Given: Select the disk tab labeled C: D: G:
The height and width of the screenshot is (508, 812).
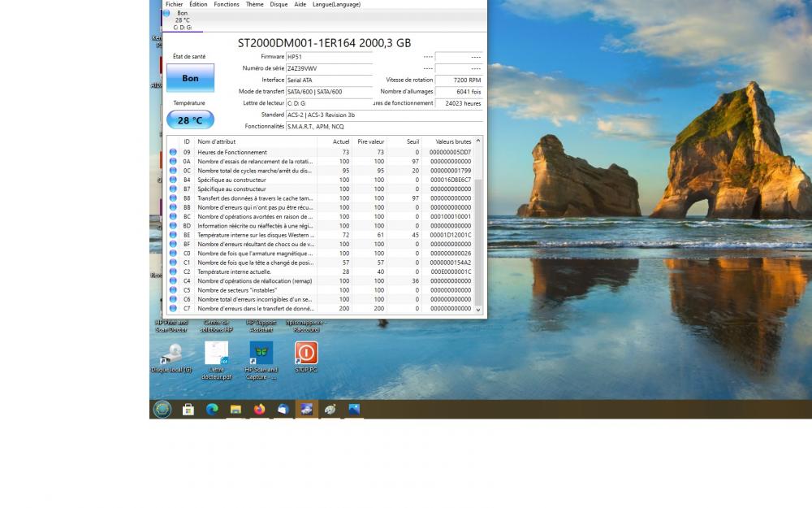Looking at the screenshot, I should pyautogui.click(x=182, y=20).
